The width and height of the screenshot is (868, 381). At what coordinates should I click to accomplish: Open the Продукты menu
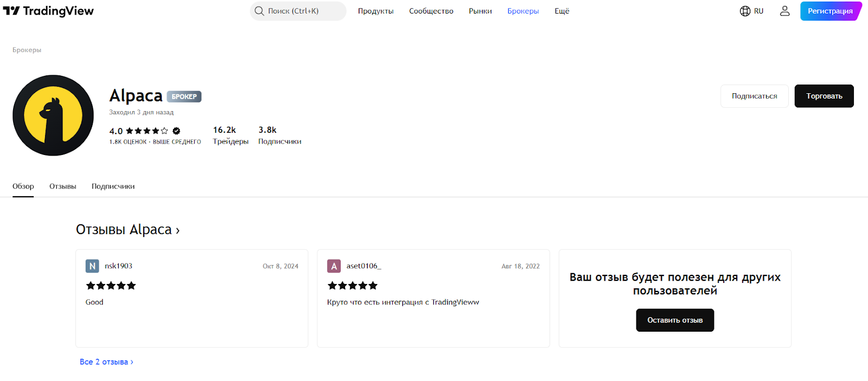click(376, 11)
